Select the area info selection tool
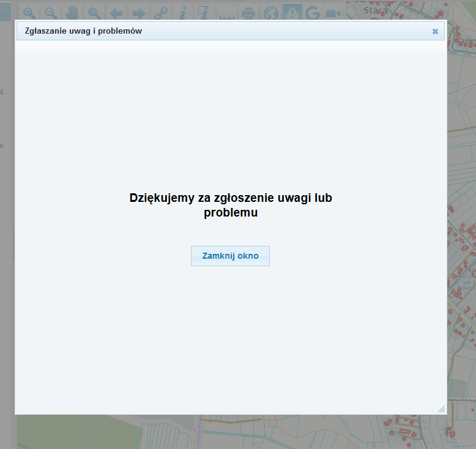476x449 pixels. click(x=203, y=13)
